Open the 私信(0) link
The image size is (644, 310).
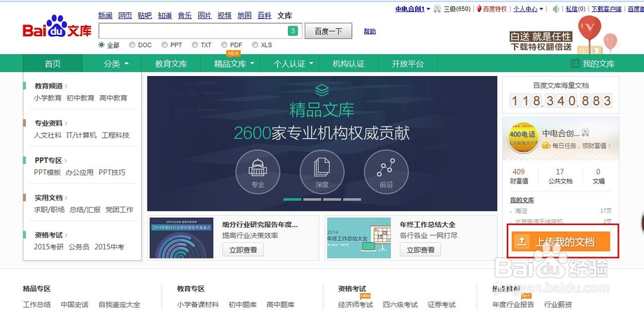[x=575, y=8]
